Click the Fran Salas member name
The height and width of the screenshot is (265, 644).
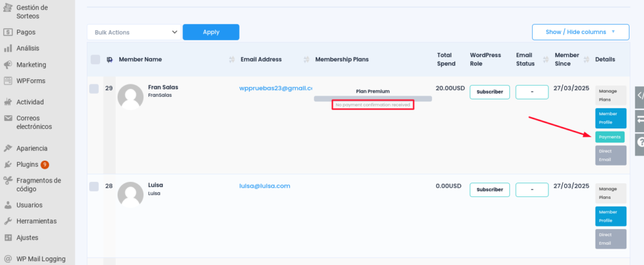click(x=163, y=87)
